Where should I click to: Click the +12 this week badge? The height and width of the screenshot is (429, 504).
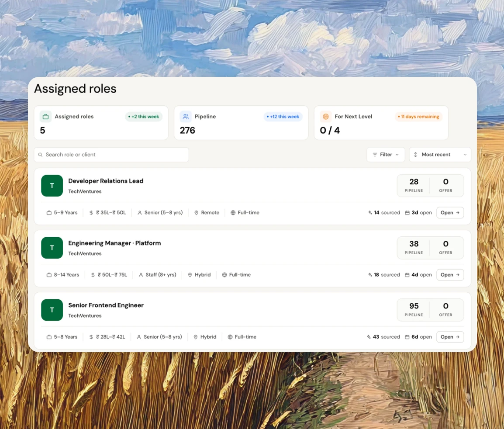283,116
